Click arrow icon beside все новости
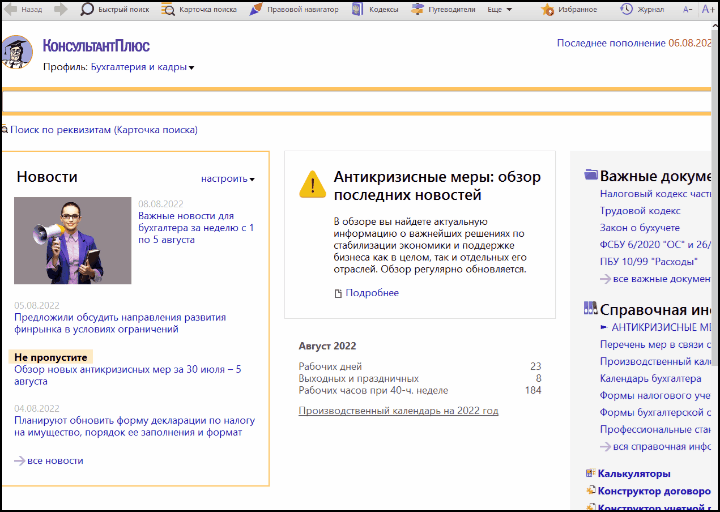Screen dimensions: 720x512 coord(20,461)
